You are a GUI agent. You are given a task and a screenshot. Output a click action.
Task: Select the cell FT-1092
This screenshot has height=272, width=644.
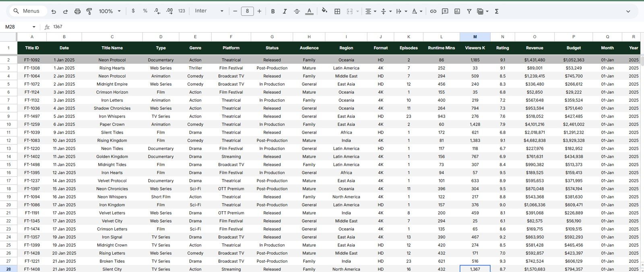click(x=32, y=60)
